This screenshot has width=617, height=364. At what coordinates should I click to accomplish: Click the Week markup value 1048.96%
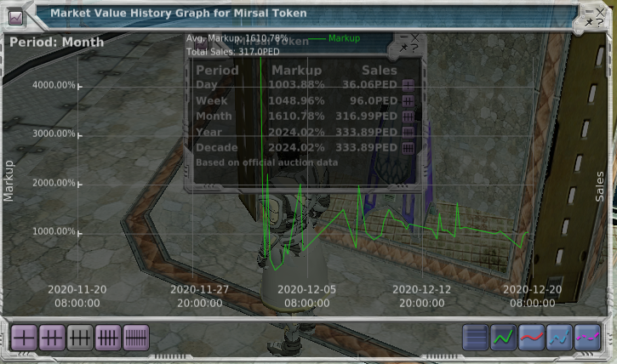[x=296, y=101]
